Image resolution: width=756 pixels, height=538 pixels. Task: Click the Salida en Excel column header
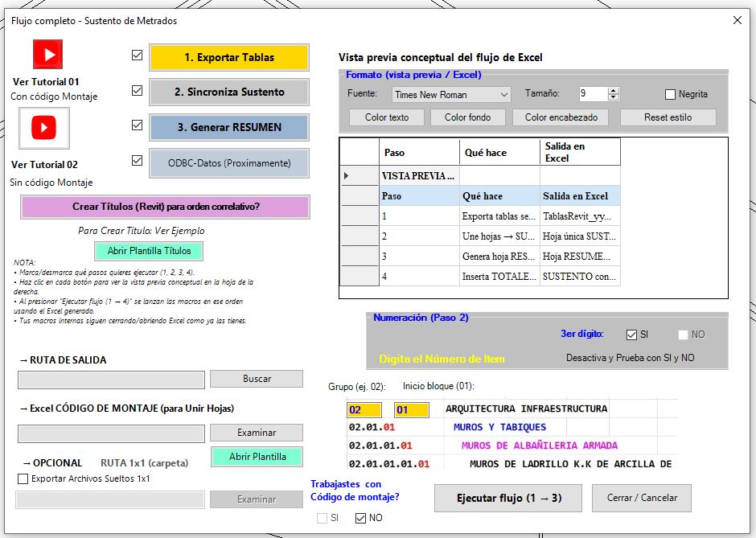coord(580,152)
